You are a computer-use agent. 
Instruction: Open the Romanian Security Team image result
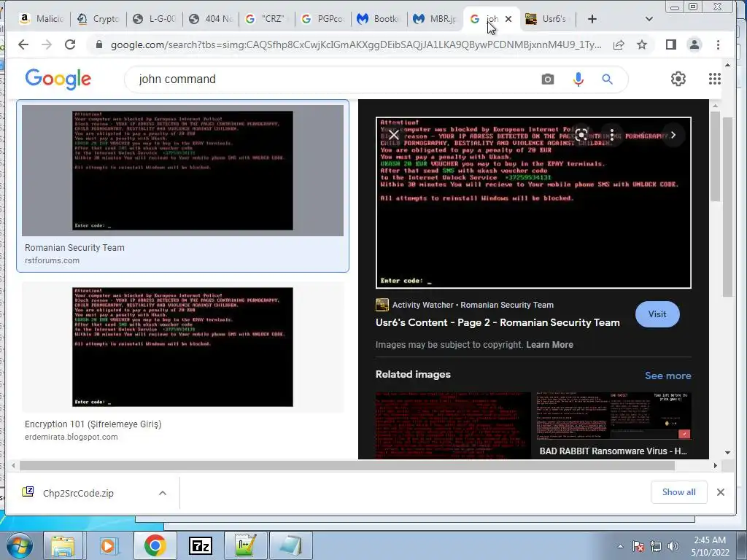pos(182,171)
